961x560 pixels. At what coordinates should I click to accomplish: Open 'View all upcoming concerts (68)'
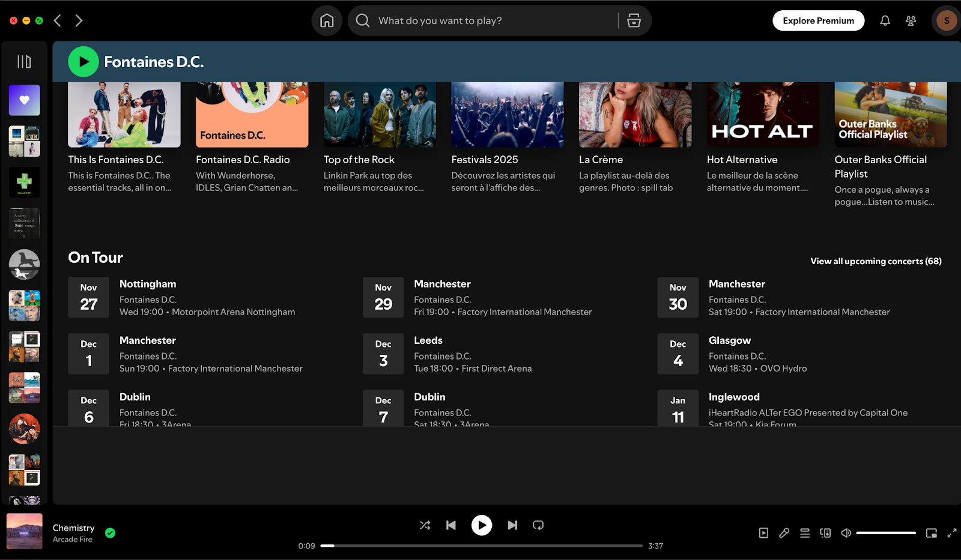tap(876, 261)
